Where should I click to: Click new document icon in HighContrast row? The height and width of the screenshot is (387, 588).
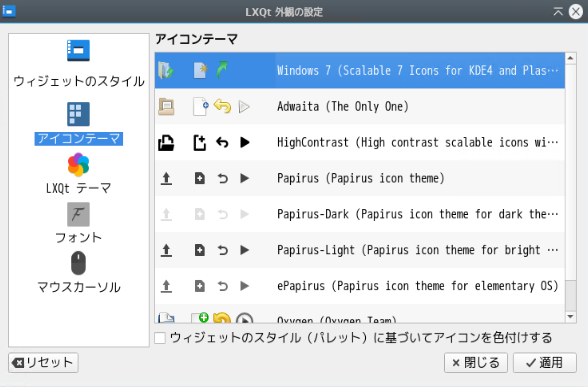tap(200, 142)
